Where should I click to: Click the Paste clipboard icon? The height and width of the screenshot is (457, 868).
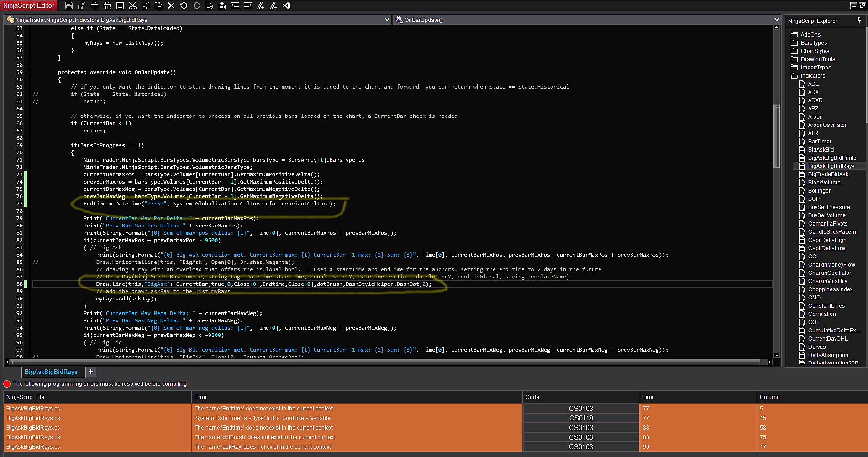pos(158,5)
